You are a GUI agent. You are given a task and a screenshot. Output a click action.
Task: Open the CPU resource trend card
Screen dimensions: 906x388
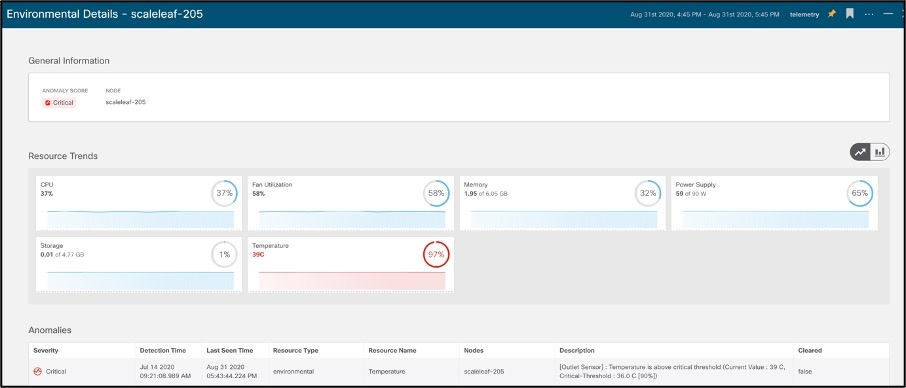click(139, 203)
